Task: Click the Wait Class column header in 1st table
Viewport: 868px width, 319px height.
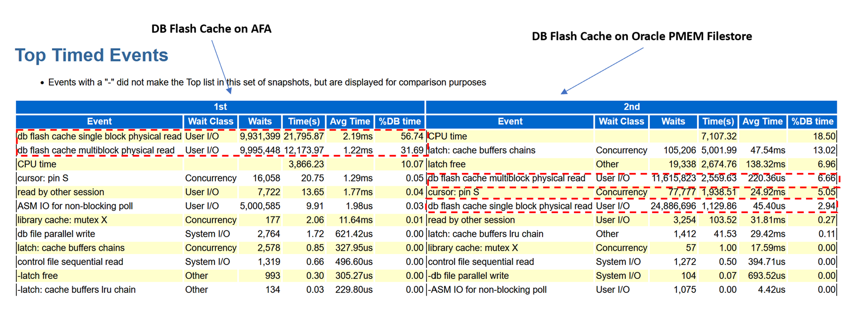Action: coord(210,121)
